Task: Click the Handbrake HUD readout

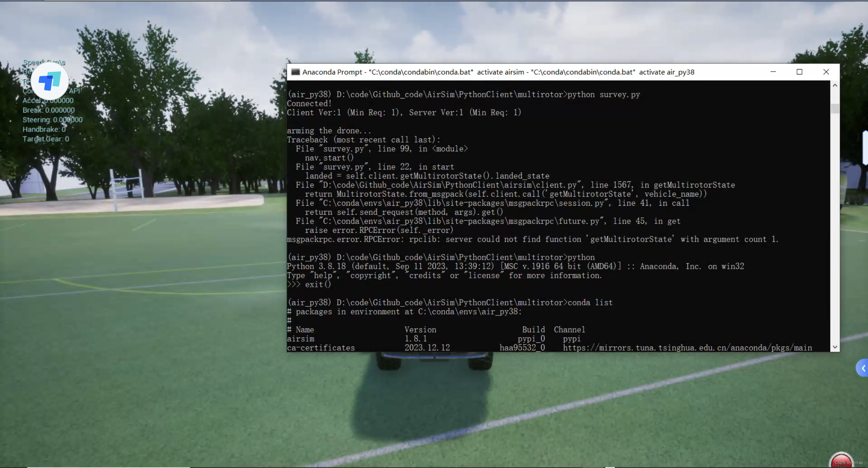Action: point(44,130)
